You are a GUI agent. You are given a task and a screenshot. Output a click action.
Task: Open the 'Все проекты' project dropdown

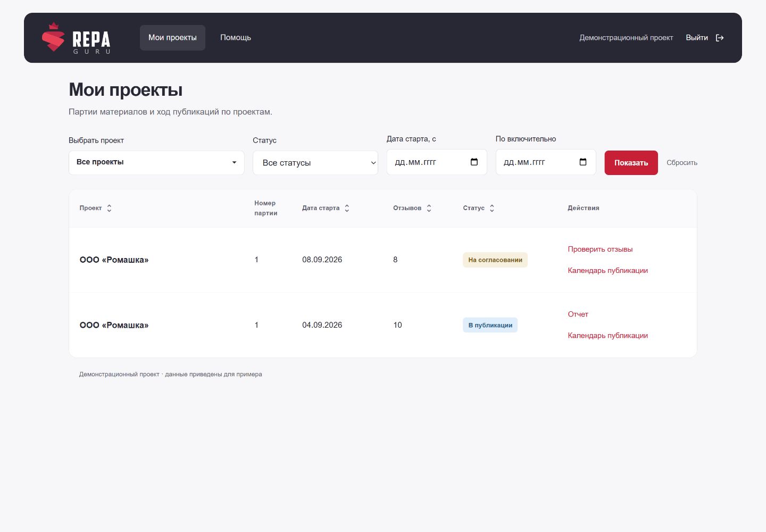click(156, 162)
